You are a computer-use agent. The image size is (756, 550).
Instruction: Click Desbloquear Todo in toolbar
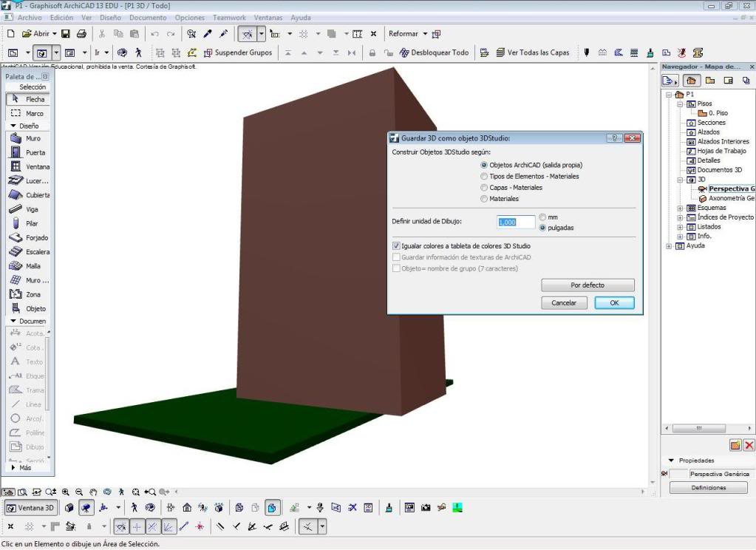(x=434, y=52)
